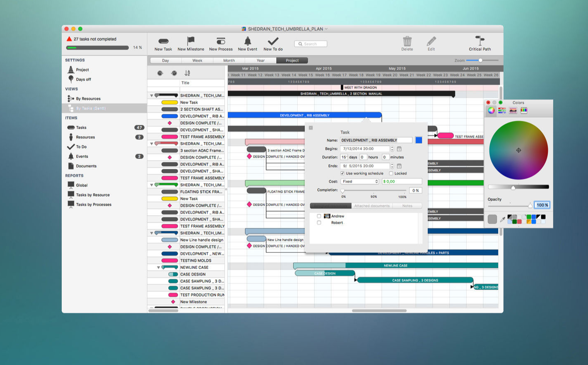Switch timeline to Year view

(260, 60)
